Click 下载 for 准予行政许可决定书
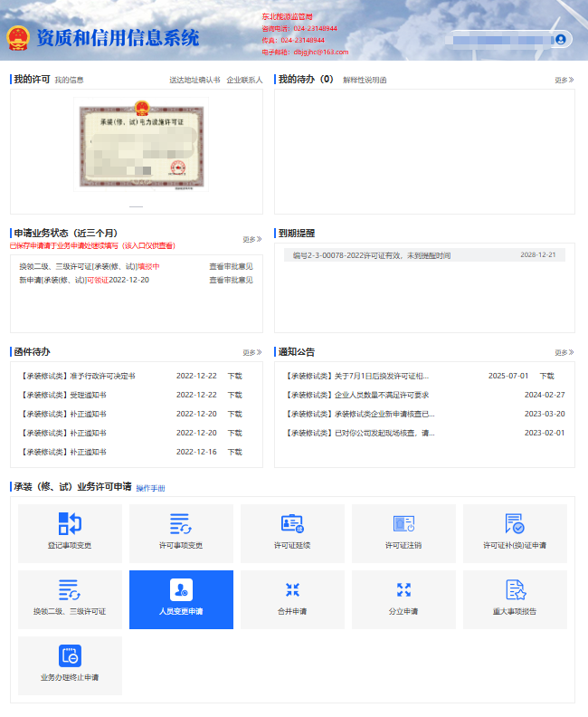 (234, 376)
